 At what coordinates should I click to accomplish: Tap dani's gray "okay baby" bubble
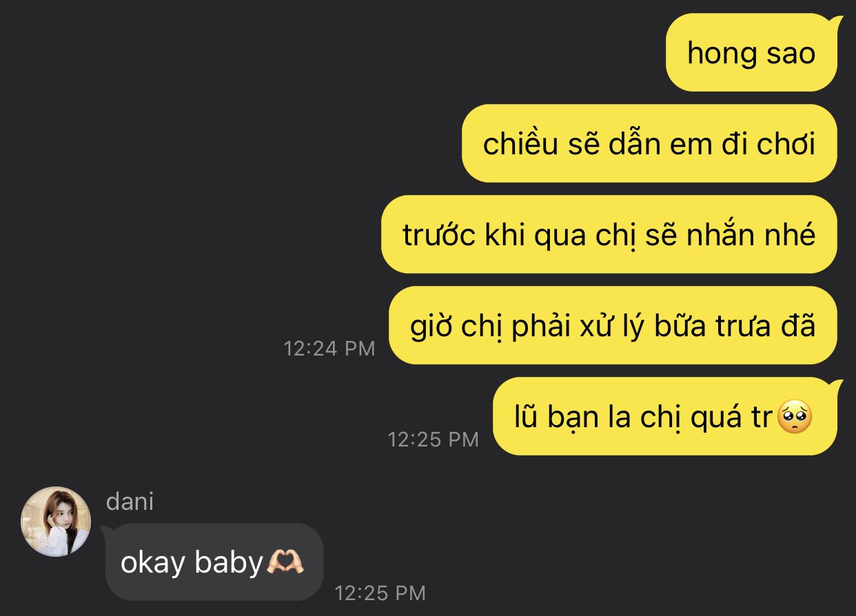214,562
